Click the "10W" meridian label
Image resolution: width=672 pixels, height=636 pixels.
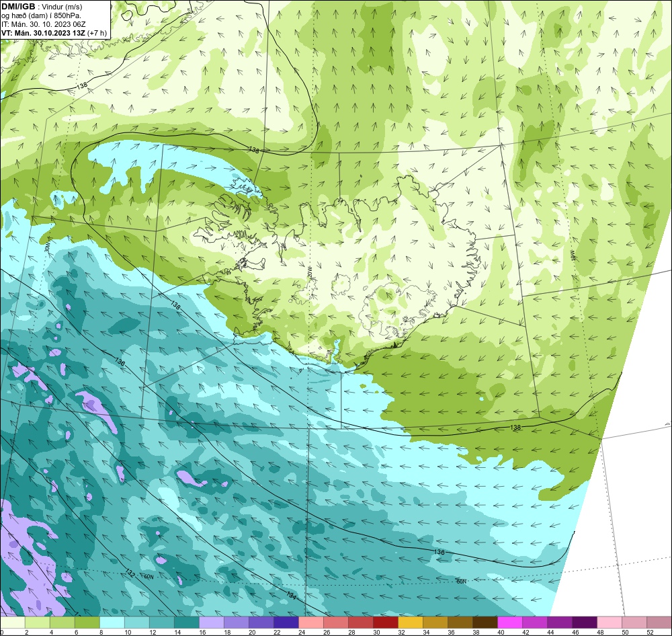coord(573,256)
